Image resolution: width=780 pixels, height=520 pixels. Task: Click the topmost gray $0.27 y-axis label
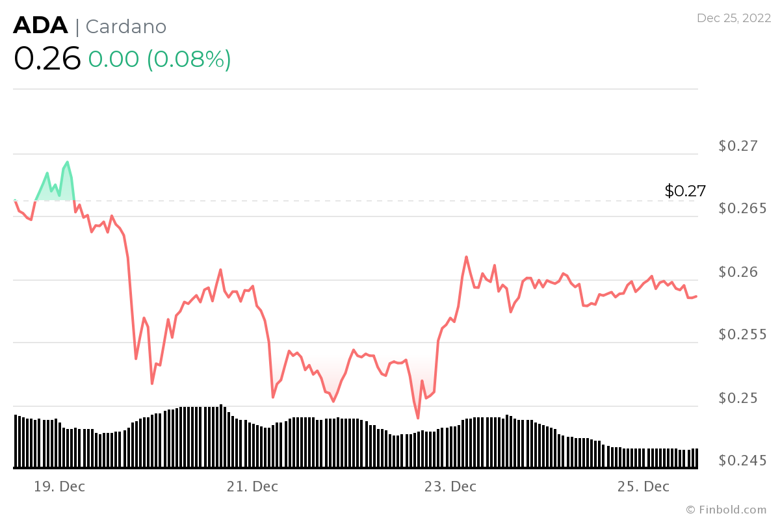coord(738,146)
